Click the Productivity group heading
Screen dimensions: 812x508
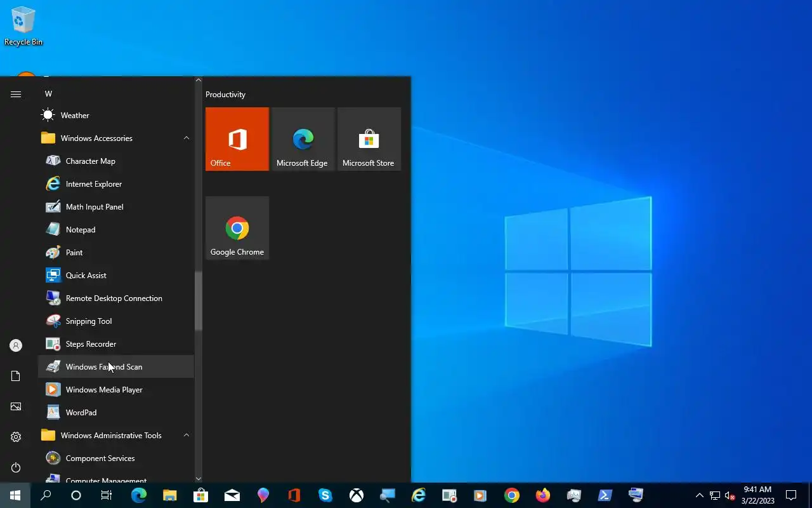click(225, 95)
